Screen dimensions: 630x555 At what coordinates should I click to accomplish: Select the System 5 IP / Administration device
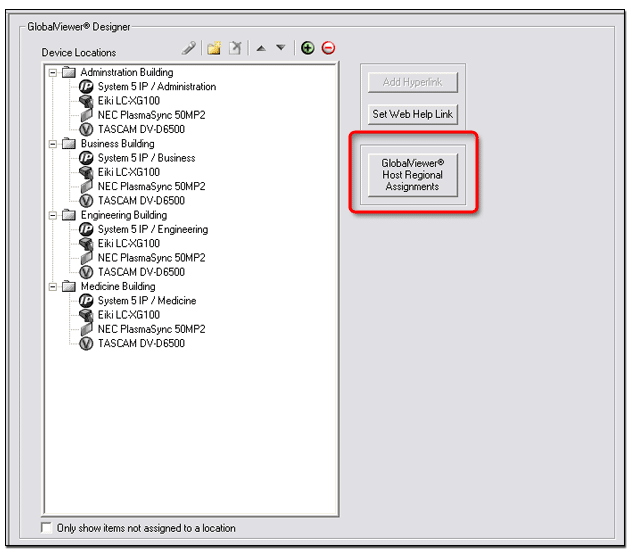point(156,87)
